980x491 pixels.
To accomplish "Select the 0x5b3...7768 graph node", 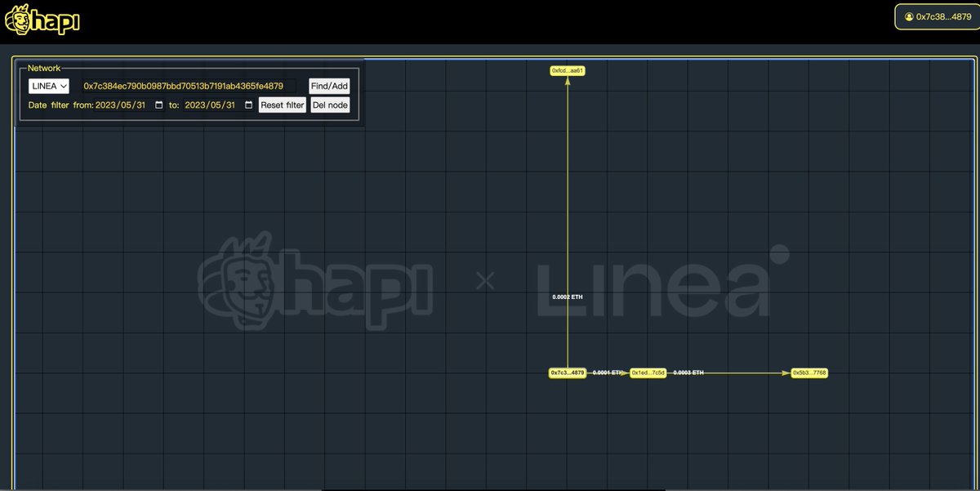I will coord(809,373).
